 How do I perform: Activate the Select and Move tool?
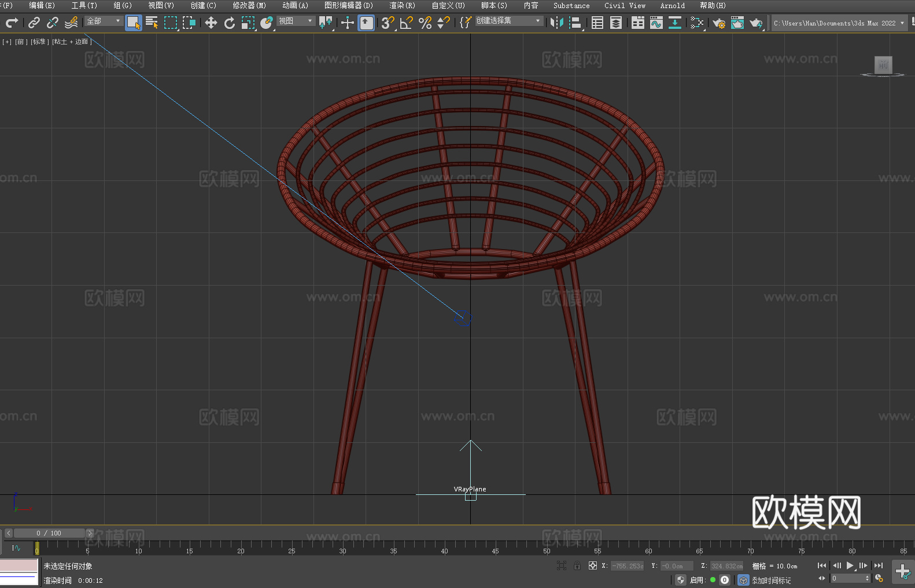211,23
